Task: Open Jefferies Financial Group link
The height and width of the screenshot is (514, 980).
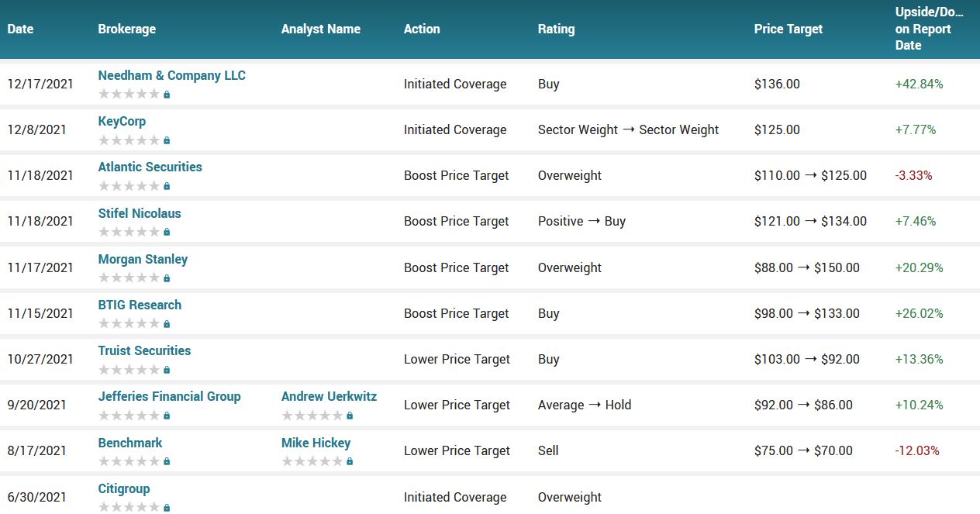Action: pyautogui.click(x=169, y=396)
